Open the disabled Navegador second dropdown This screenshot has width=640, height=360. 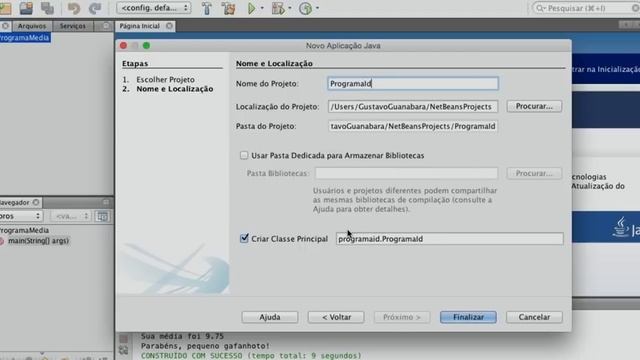tap(71, 216)
